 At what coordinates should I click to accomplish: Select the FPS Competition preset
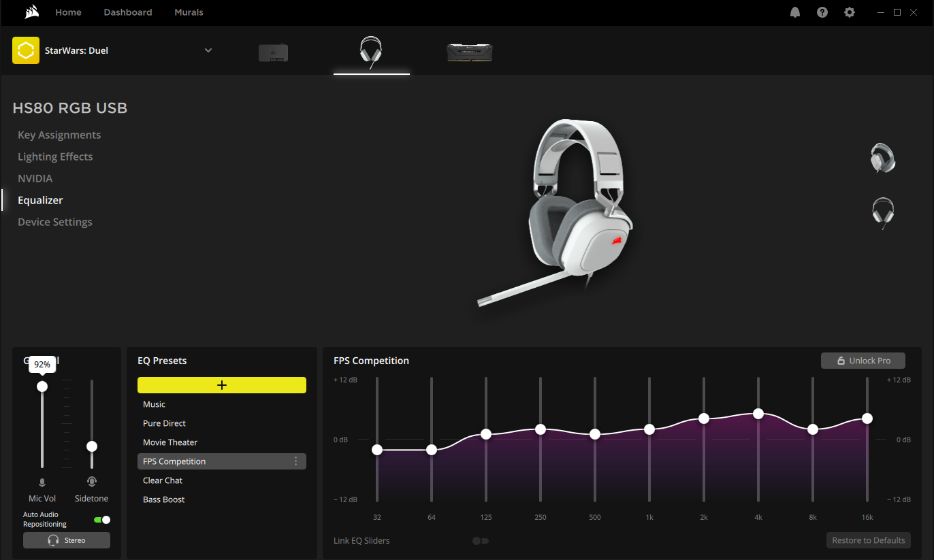222,461
